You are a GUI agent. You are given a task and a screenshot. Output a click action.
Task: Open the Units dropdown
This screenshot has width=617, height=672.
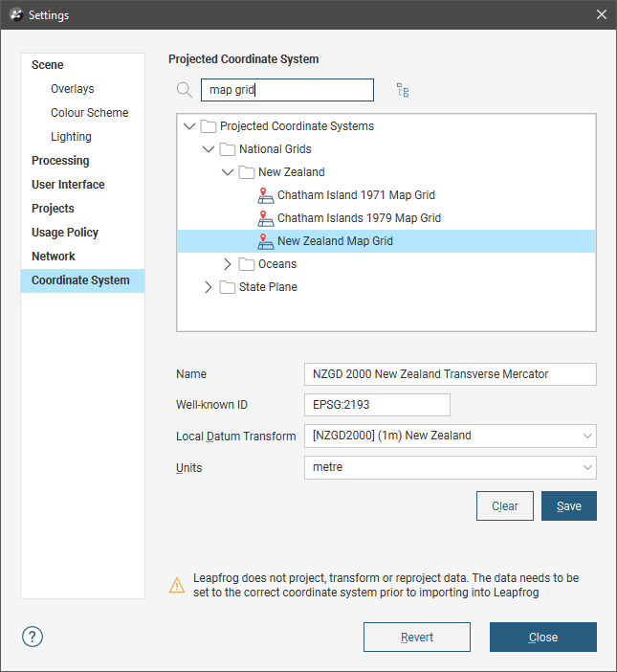point(450,467)
